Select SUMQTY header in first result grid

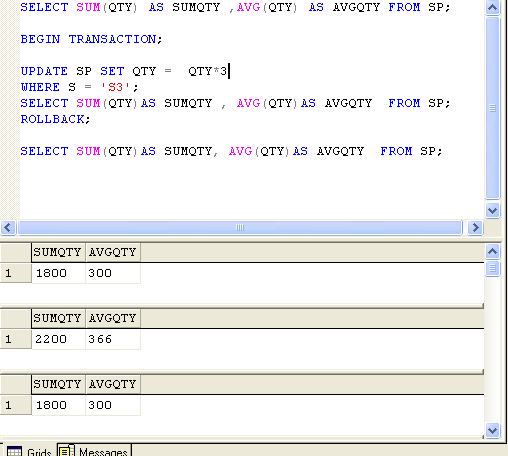(58, 252)
